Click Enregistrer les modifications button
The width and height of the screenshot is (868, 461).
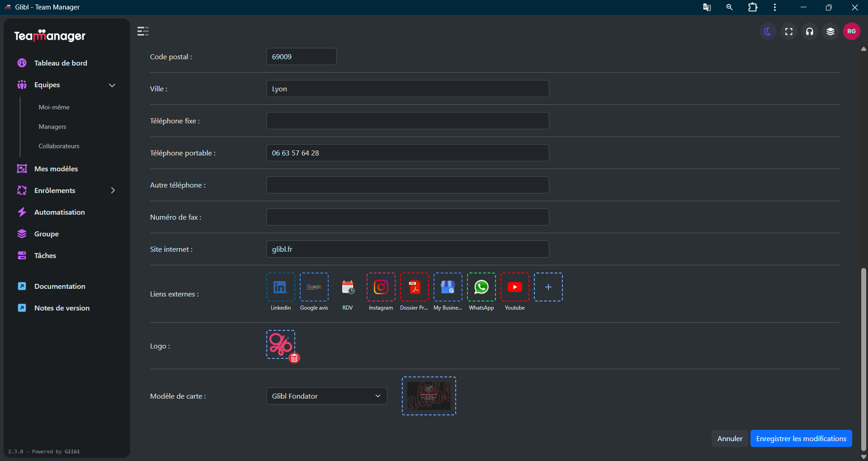pyautogui.click(x=801, y=438)
